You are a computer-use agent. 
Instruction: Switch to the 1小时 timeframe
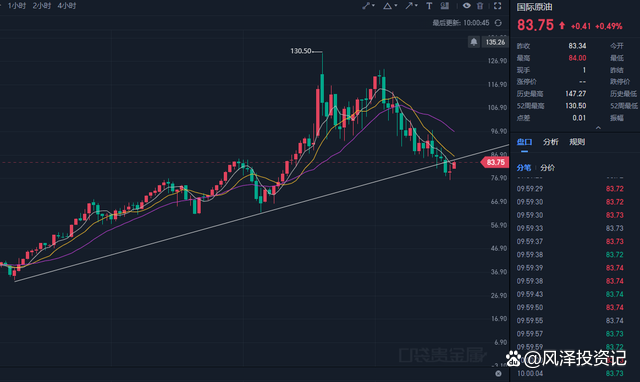[x=17, y=6]
